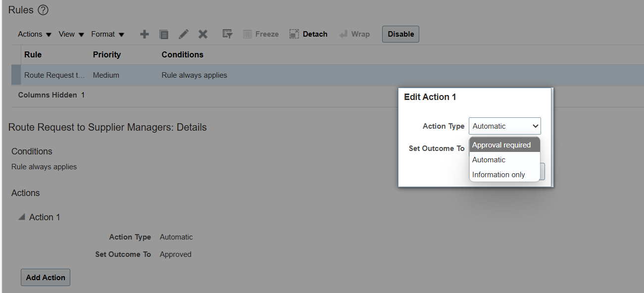The height and width of the screenshot is (293, 644).
Task: Click the Add Action button
Action: [x=46, y=278]
